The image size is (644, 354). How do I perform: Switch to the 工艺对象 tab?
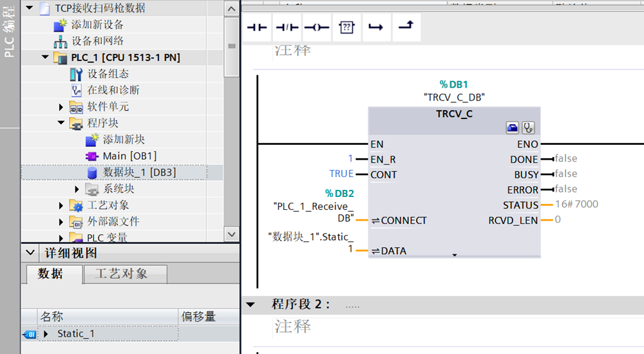point(121,274)
